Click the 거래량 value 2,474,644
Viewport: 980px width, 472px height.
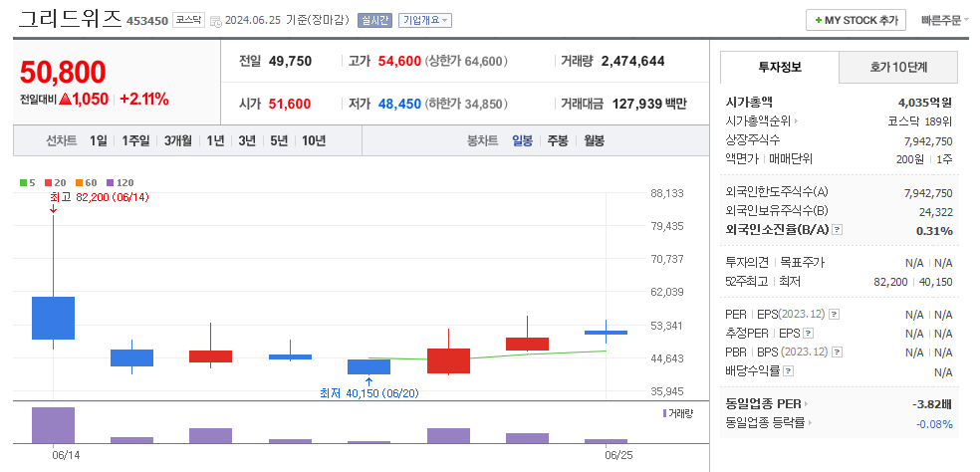click(x=632, y=62)
